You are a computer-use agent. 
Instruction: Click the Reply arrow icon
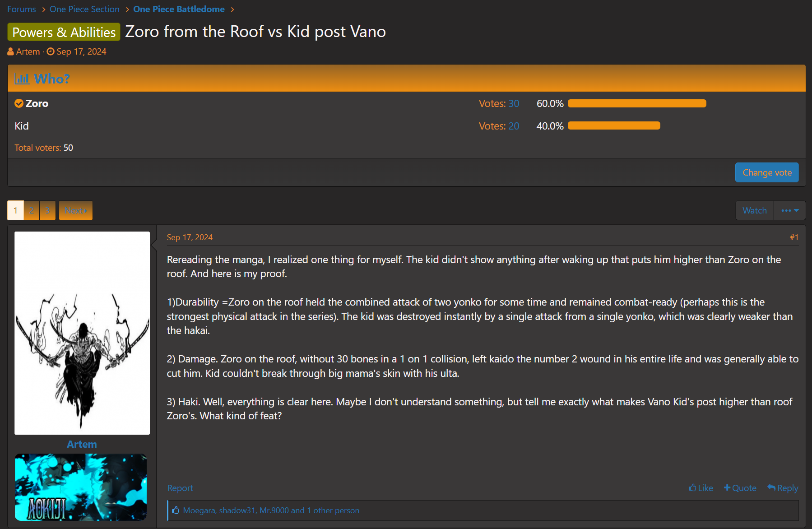pyautogui.click(x=771, y=487)
